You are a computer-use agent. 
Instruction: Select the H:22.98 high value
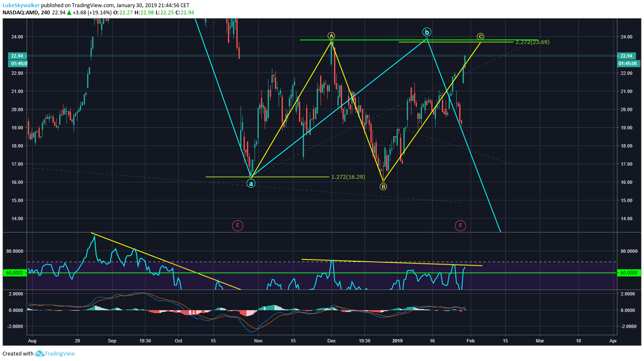coord(145,13)
